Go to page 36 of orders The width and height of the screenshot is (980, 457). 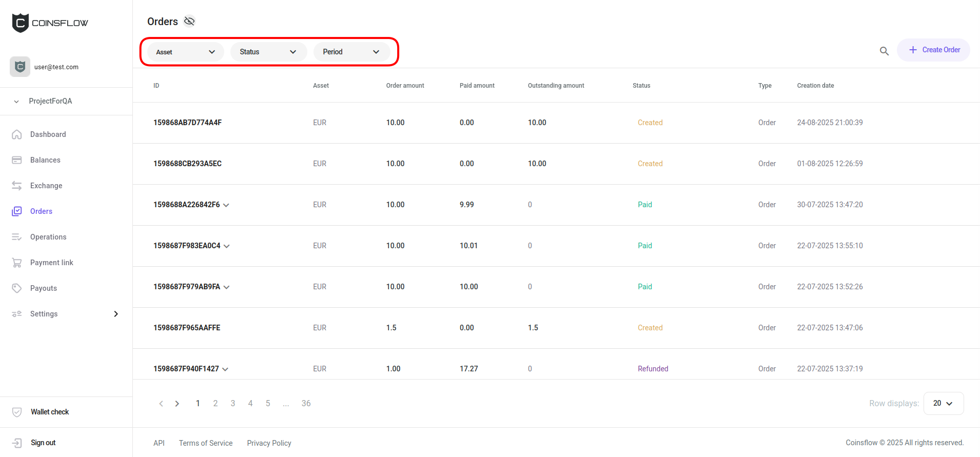coord(306,403)
